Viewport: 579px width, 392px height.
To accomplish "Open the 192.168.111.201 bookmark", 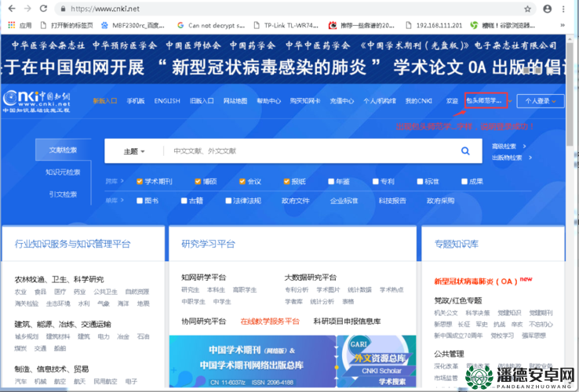I will [x=434, y=25].
